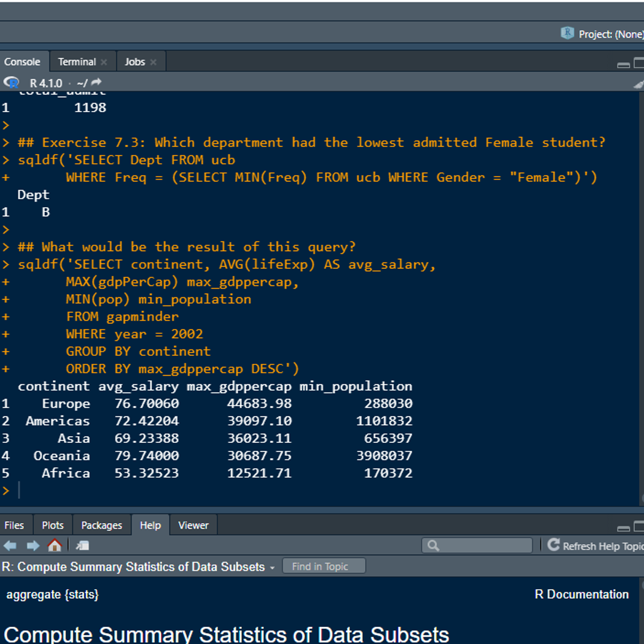Image resolution: width=644 pixels, height=644 pixels.
Task: Click the Help forward navigation arrow
Action: point(33,546)
